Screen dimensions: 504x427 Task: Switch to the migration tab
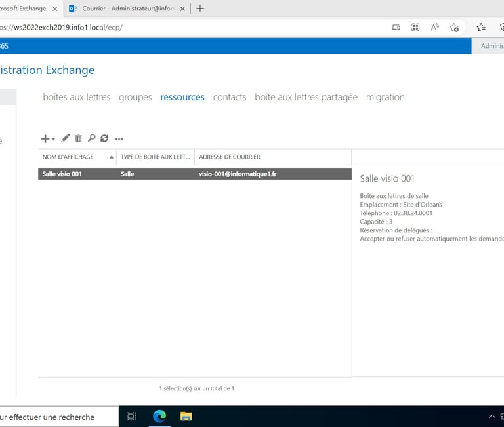tap(385, 97)
